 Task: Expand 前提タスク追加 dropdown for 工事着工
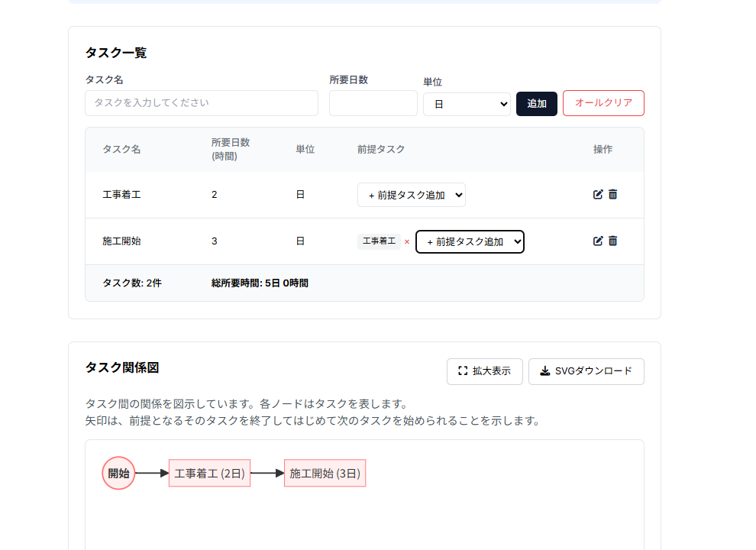(x=411, y=195)
